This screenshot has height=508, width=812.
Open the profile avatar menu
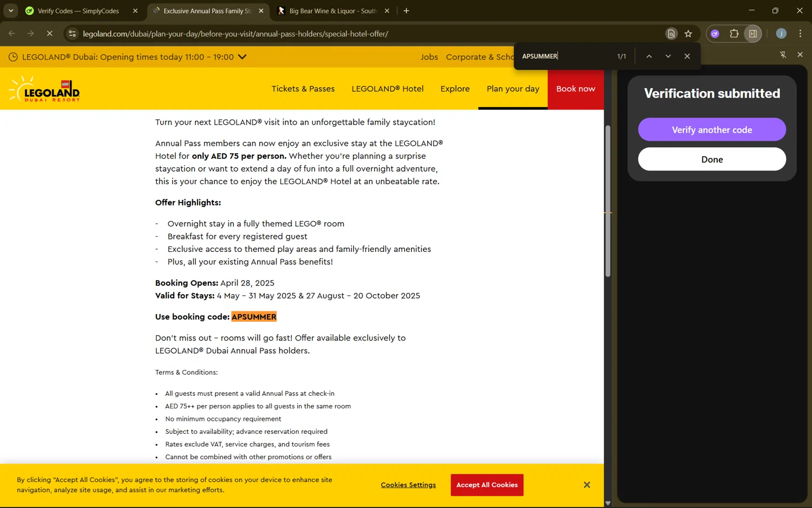(781, 34)
